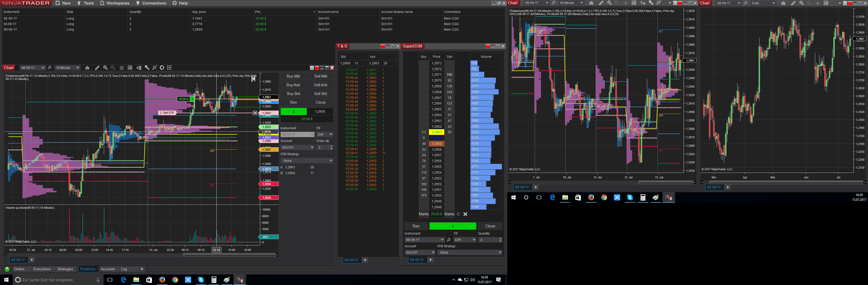The height and width of the screenshot is (285, 868).
Task: Open the Workspaces menu
Action: (115, 3)
